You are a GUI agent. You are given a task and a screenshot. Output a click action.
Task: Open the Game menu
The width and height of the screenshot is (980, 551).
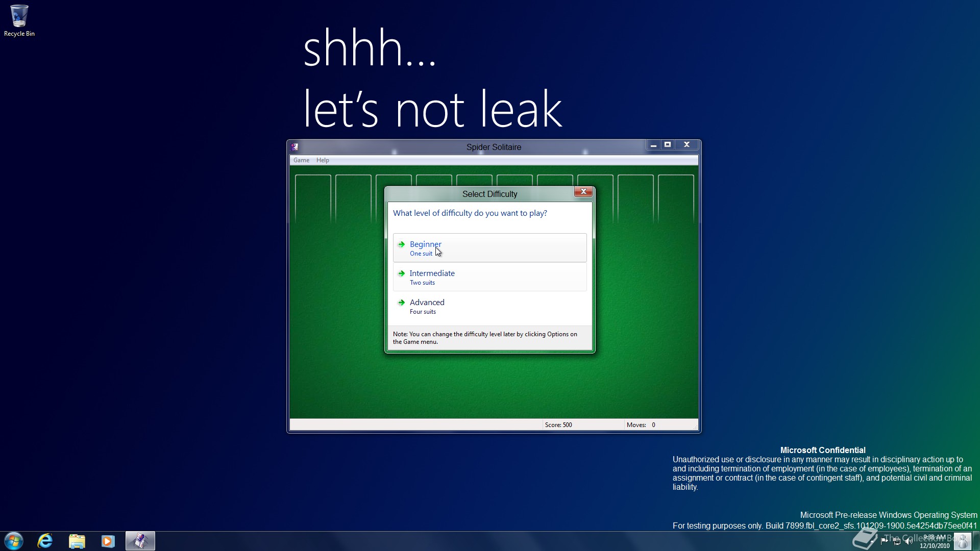point(301,160)
